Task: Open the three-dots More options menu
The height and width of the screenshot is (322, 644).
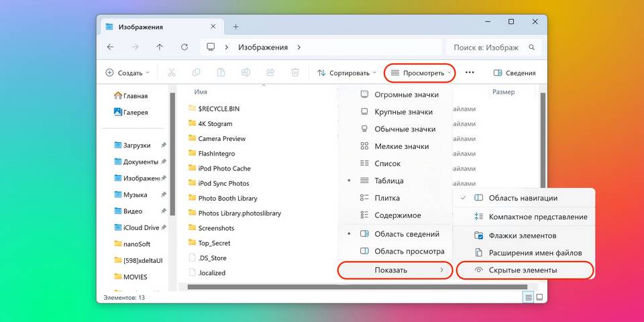Action: (470, 72)
